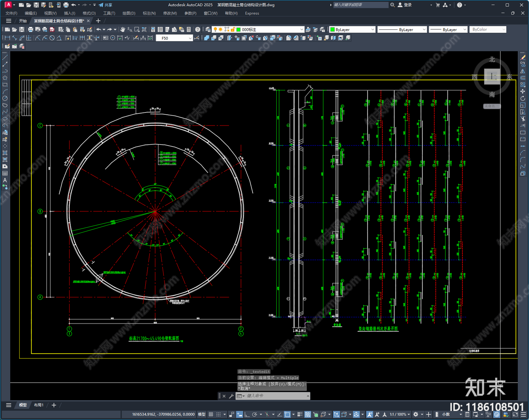
Task: Select the Rotate tool in right toolbar
Action: pos(523,98)
